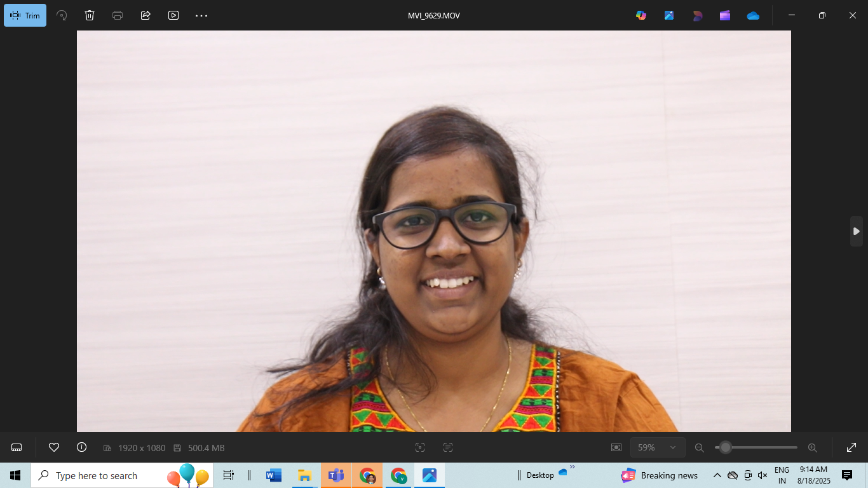Show file info panel with info icon
Image resolution: width=868 pixels, height=488 pixels.
tap(81, 447)
